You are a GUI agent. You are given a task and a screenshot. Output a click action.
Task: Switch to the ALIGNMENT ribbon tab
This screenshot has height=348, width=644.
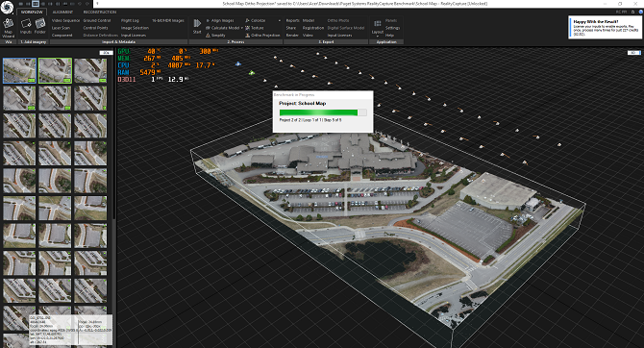tap(62, 12)
